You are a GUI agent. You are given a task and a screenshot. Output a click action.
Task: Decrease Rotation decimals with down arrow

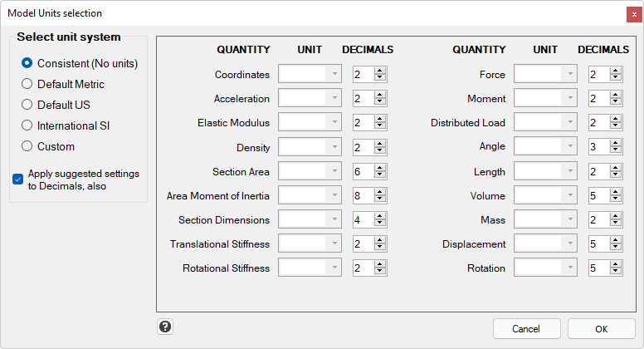[615, 272]
